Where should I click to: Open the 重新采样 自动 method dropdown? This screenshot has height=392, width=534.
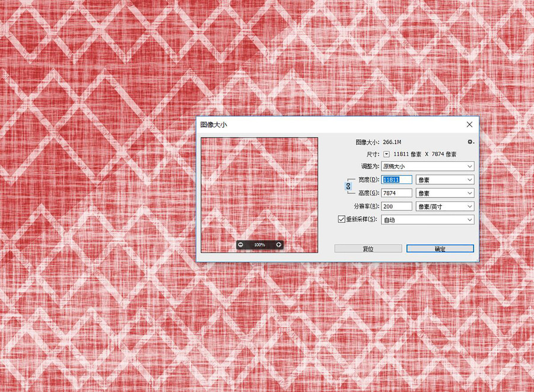pyautogui.click(x=428, y=220)
